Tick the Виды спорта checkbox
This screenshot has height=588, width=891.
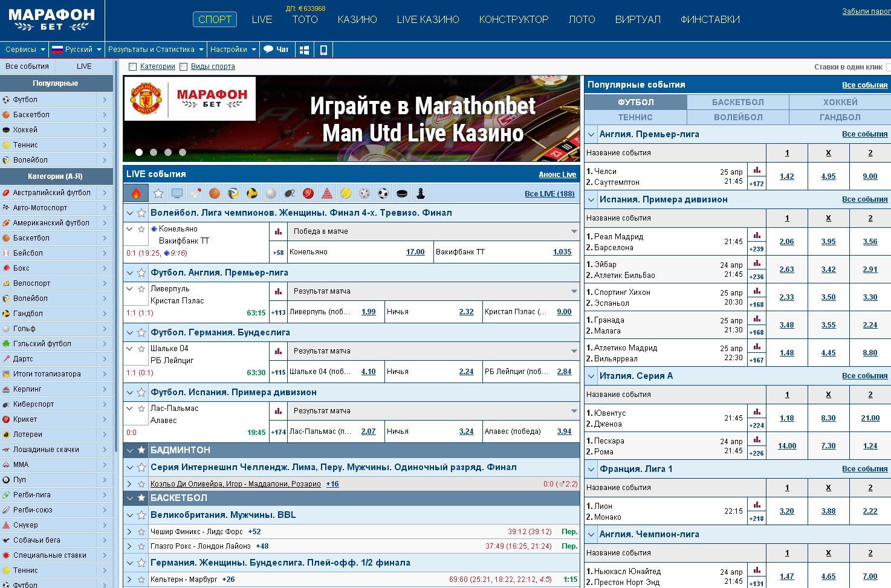184,67
